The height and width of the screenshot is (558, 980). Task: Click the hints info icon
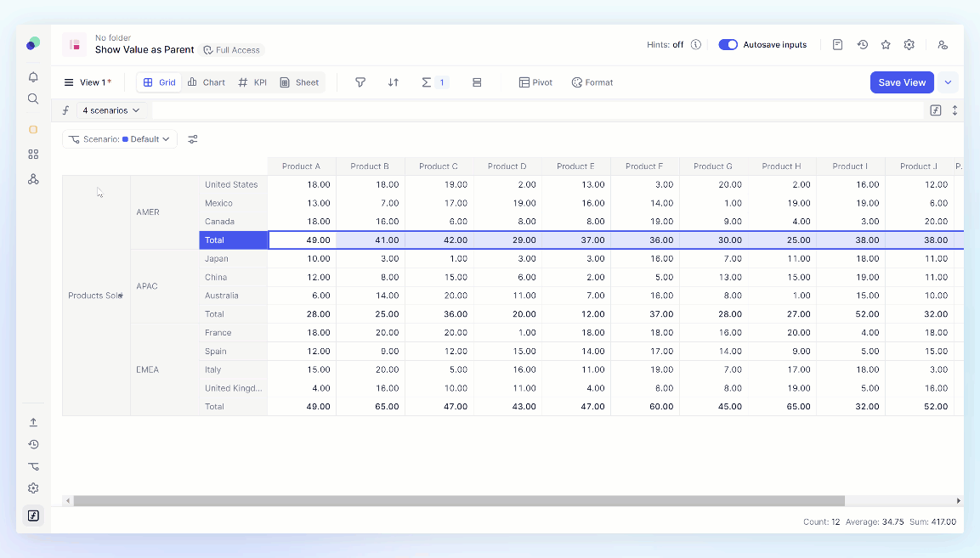pyautogui.click(x=696, y=45)
